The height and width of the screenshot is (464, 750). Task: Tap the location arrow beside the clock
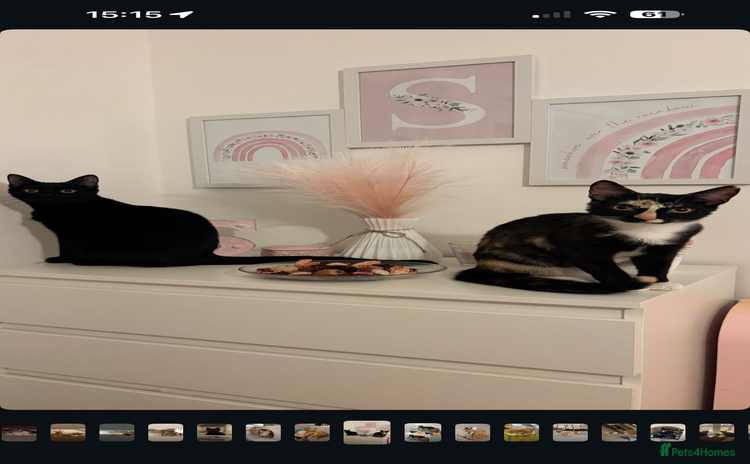pyautogui.click(x=181, y=14)
